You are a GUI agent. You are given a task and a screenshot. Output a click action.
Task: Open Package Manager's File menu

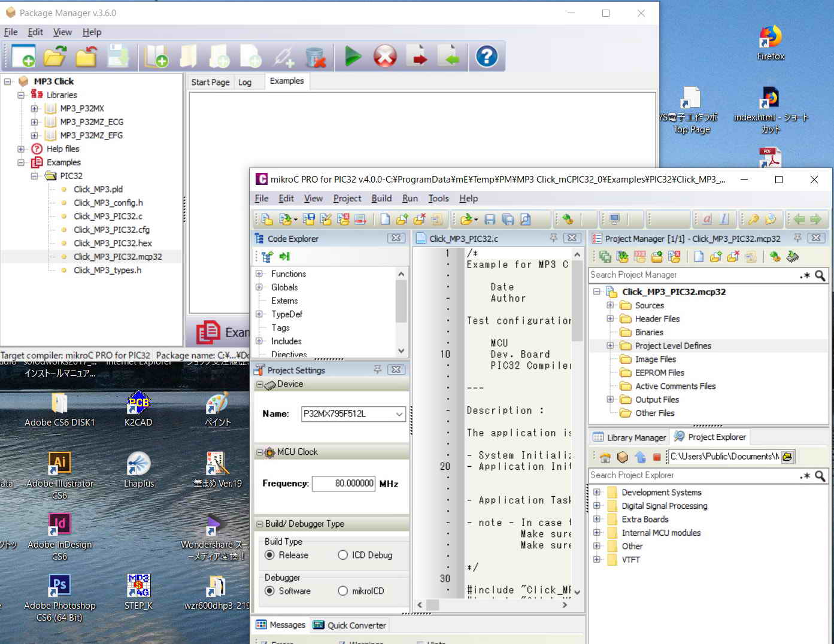tap(11, 32)
